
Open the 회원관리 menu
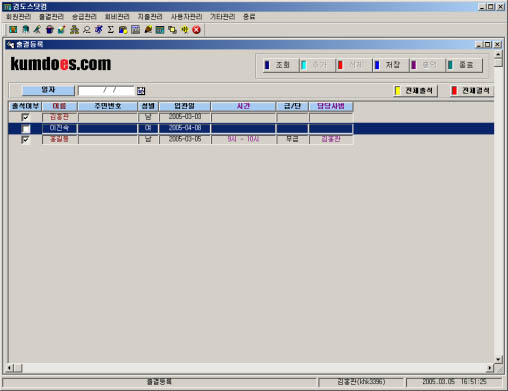pyautogui.click(x=19, y=17)
